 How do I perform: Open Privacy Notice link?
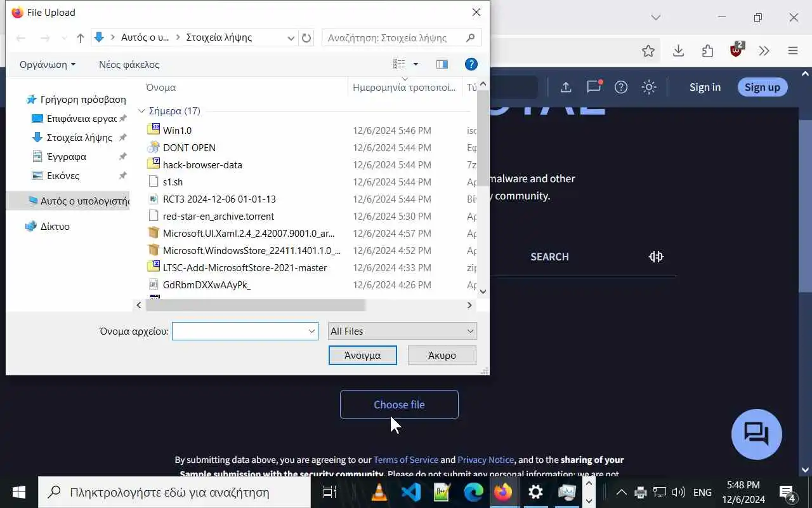click(486, 460)
